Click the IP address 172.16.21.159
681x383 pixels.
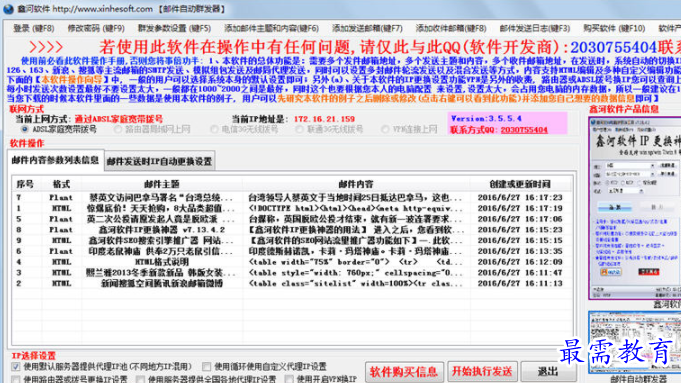[324, 119]
